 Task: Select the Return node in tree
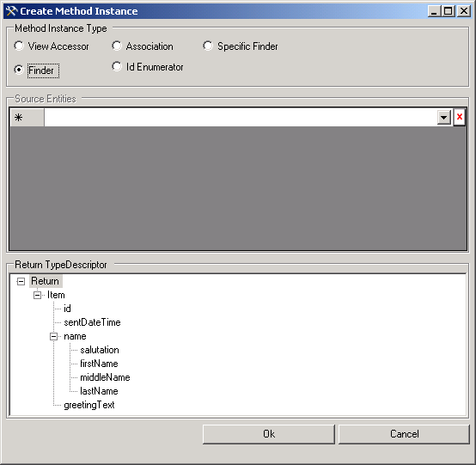click(x=46, y=281)
